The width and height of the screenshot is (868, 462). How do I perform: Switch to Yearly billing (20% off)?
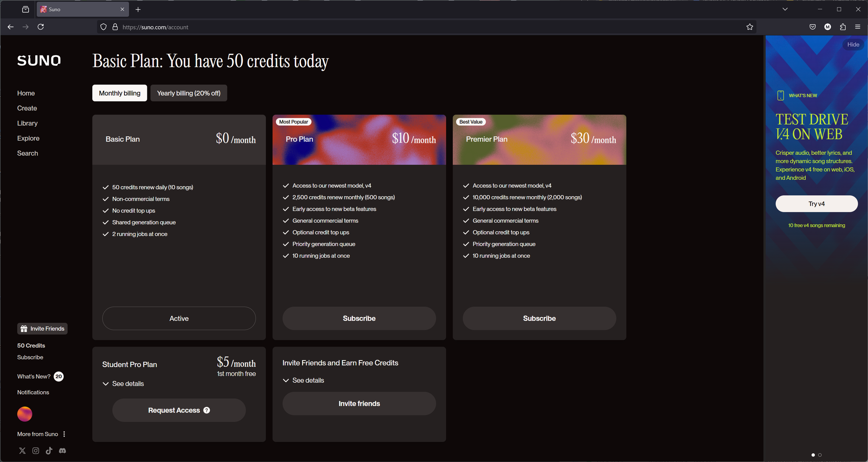188,93
